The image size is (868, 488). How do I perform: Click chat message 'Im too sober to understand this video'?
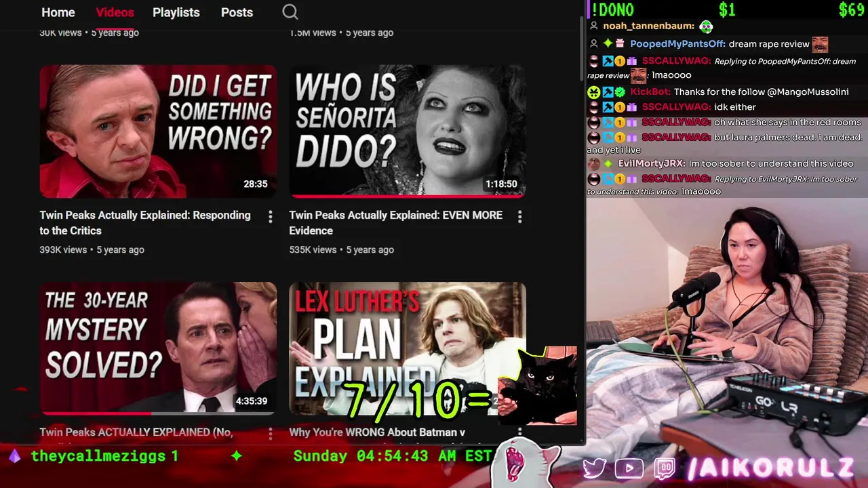(771, 163)
